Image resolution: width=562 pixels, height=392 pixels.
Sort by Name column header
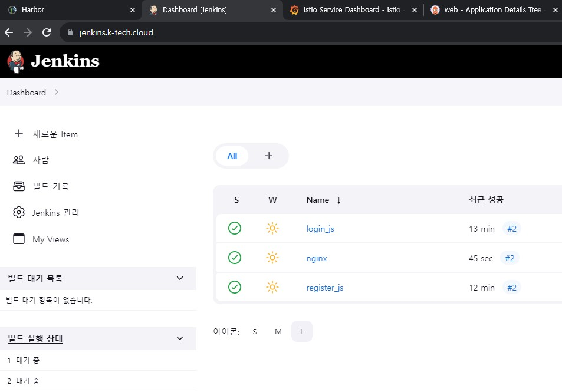(x=317, y=200)
